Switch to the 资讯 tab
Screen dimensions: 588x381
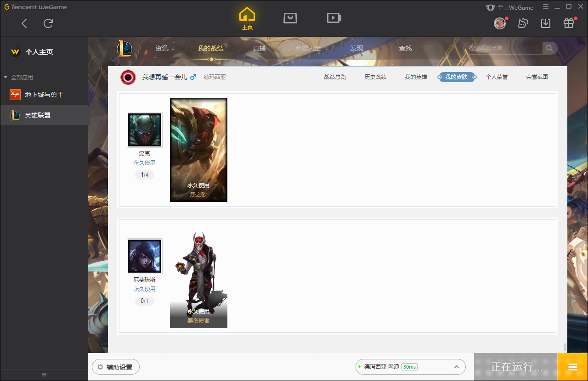tap(162, 48)
